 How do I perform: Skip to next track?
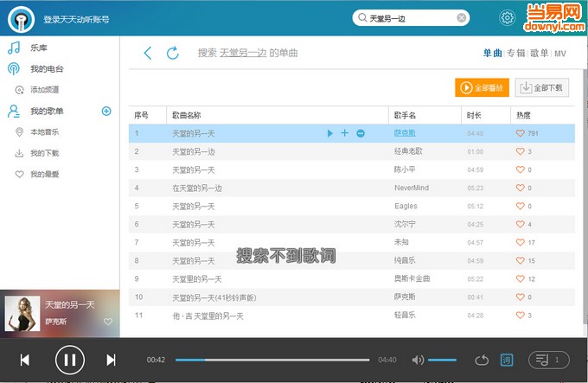(x=111, y=361)
